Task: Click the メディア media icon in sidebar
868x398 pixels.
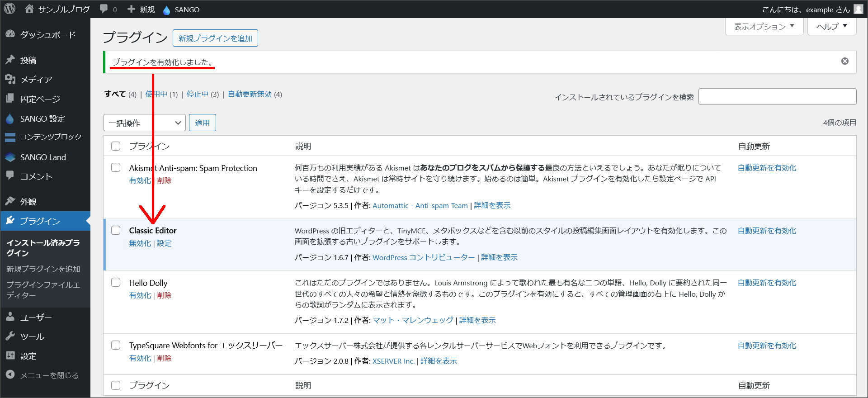Action: 10,80
